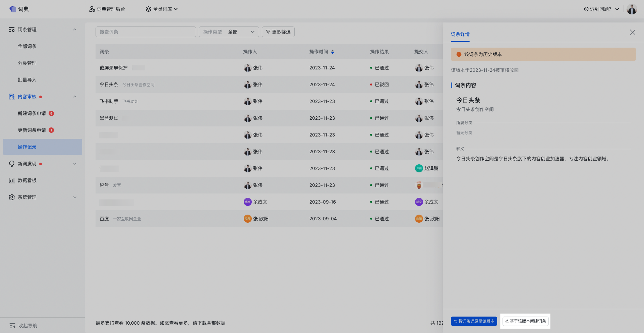Viewport: 644px width, 333px height.
Task: Open 新建词条申请 in the sidebar
Action: 32,113
